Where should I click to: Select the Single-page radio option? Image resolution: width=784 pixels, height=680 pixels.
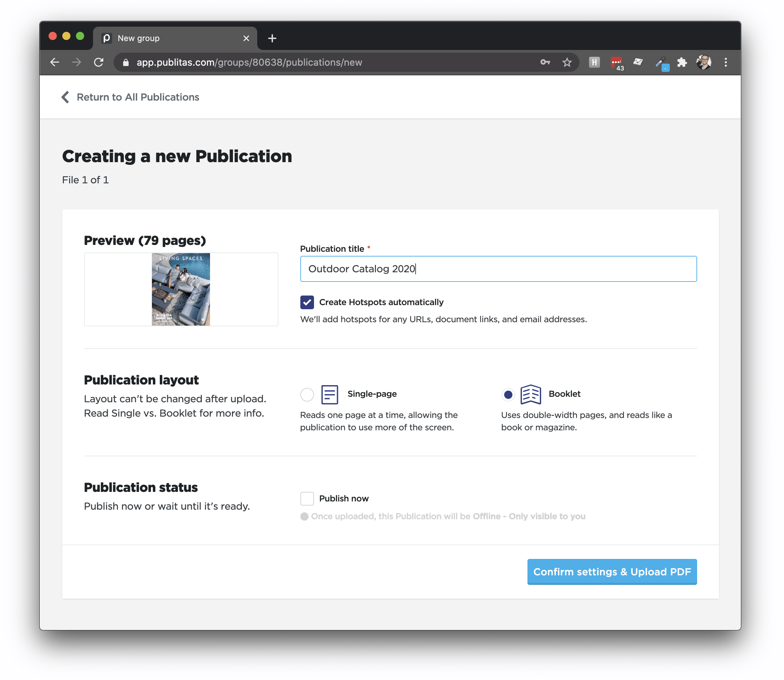pos(307,395)
